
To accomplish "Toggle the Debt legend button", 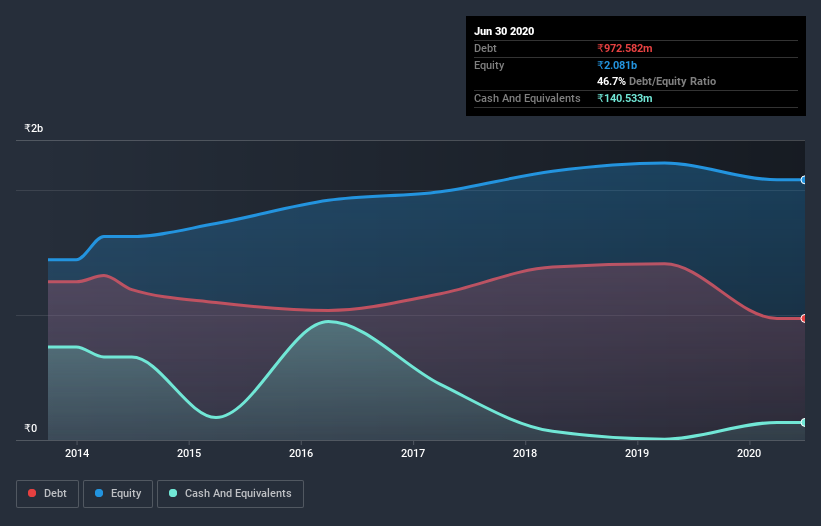I will tap(47, 494).
